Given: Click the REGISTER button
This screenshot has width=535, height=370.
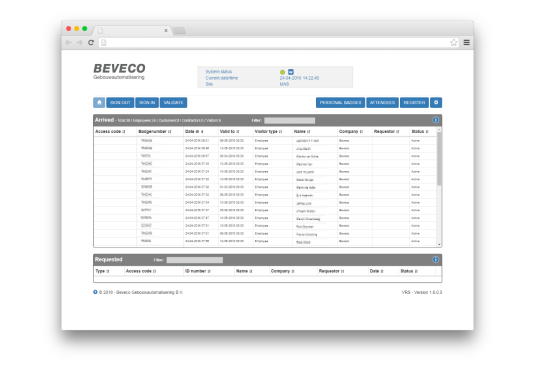Looking at the screenshot, I should [414, 102].
